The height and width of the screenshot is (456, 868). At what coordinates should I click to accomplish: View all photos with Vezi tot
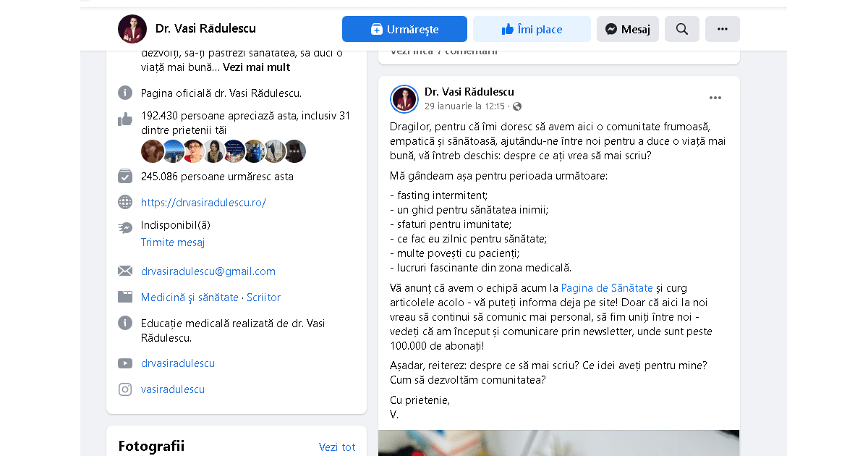coord(337,447)
